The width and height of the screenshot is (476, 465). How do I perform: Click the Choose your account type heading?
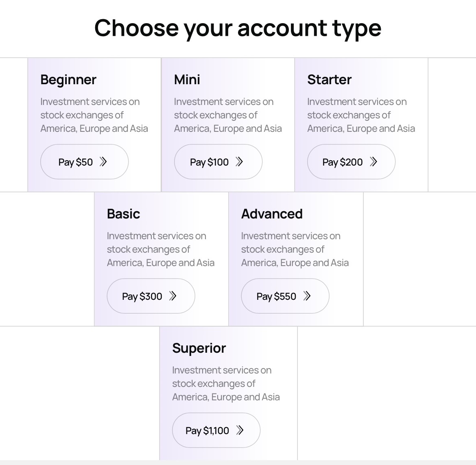(238, 28)
